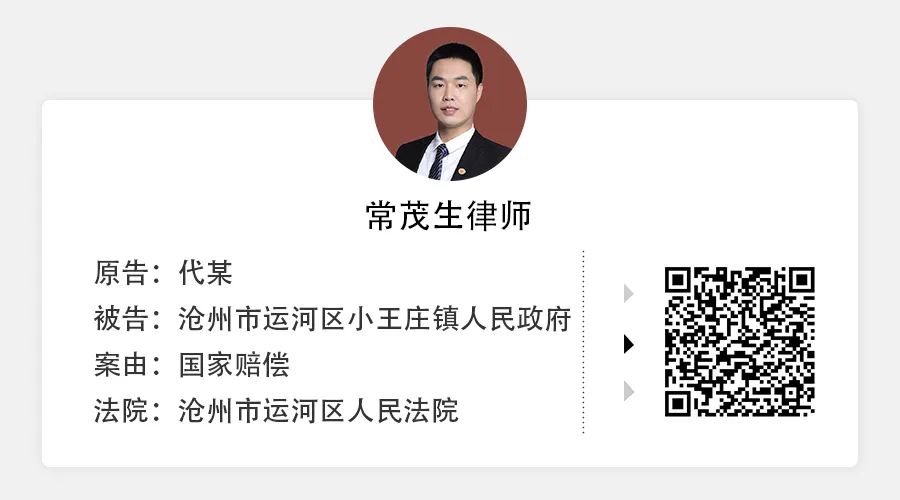Click the QR code's top-left finder square
Image resolution: width=900 pixels, height=500 pixels.
pos(678,280)
